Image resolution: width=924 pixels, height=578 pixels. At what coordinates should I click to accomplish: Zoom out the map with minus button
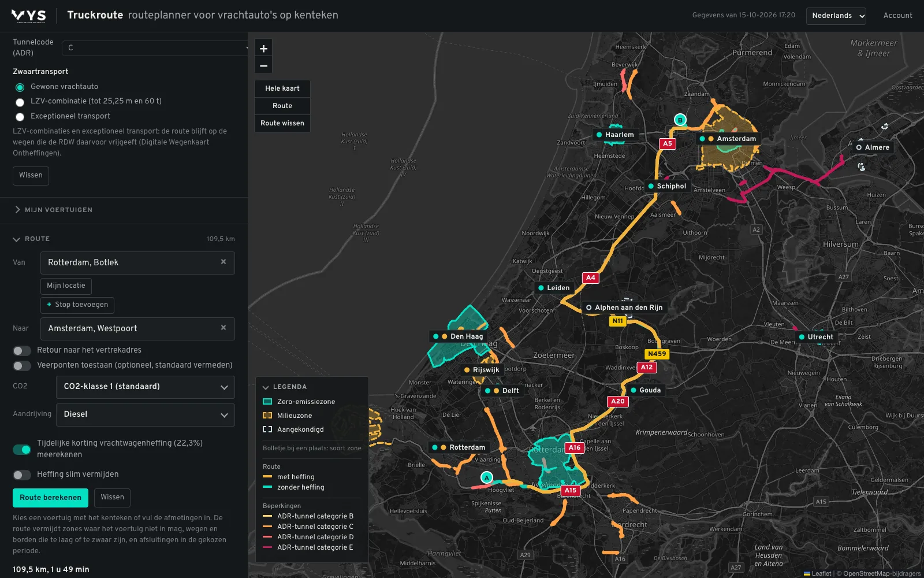pyautogui.click(x=263, y=66)
